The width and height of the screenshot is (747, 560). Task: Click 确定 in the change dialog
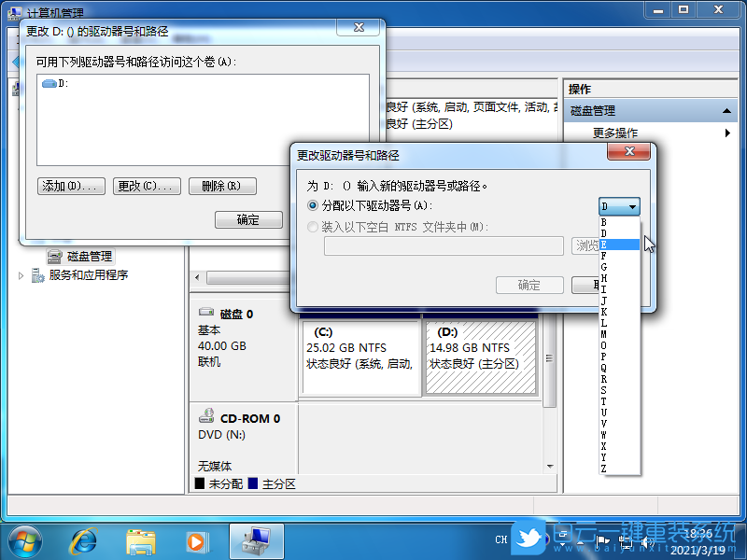[x=529, y=285]
